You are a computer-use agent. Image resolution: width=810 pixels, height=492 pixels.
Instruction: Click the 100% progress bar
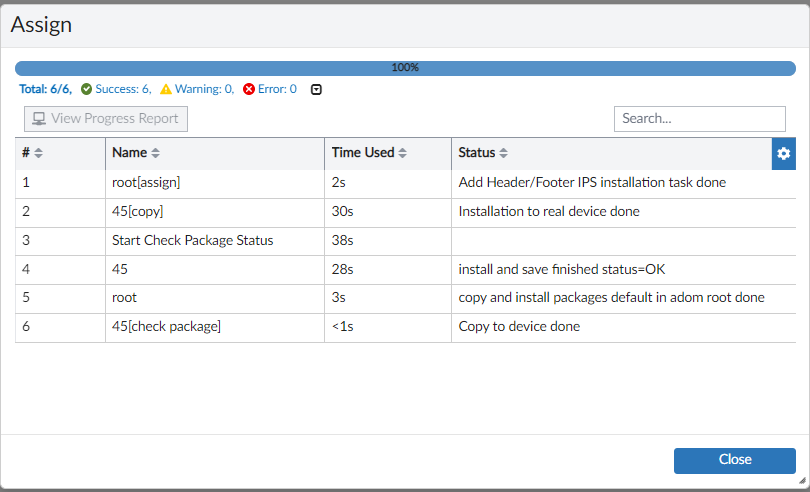click(x=405, y=68)
